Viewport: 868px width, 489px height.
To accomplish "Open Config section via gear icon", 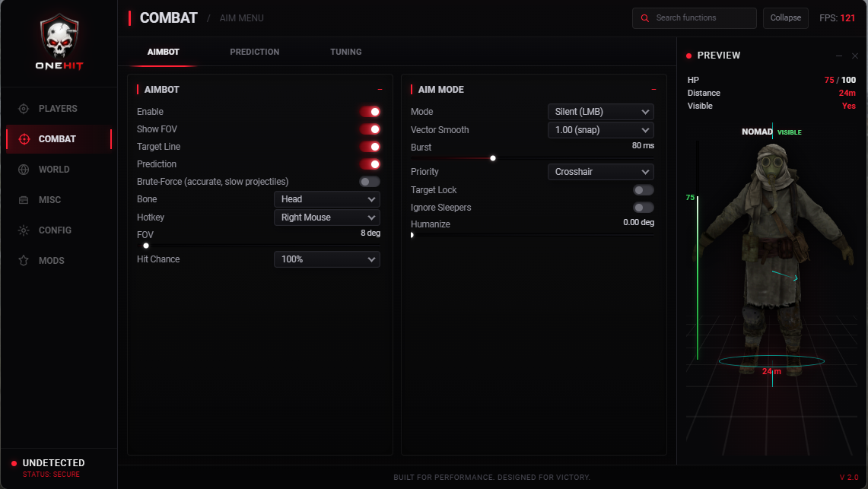I will click(x=24, y=230).
